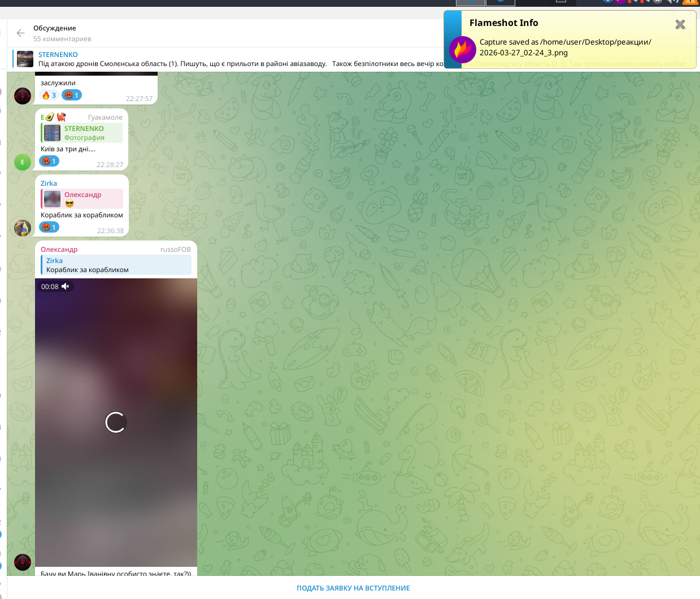Jump to the quoted Олександр reply in Zirka's message

tap(81, 199)
